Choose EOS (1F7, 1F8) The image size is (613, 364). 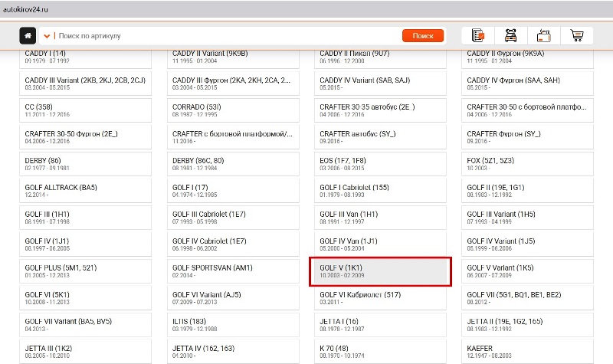380,164
